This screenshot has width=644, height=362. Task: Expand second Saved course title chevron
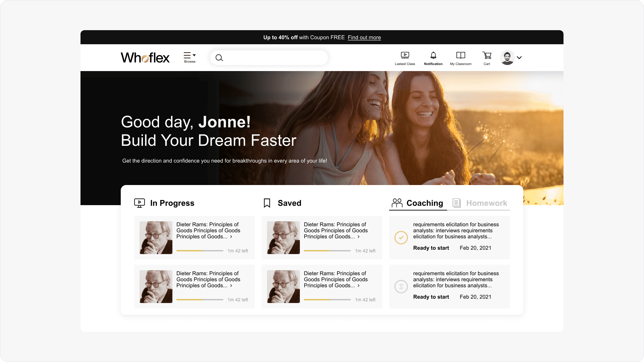coord(359,286)
